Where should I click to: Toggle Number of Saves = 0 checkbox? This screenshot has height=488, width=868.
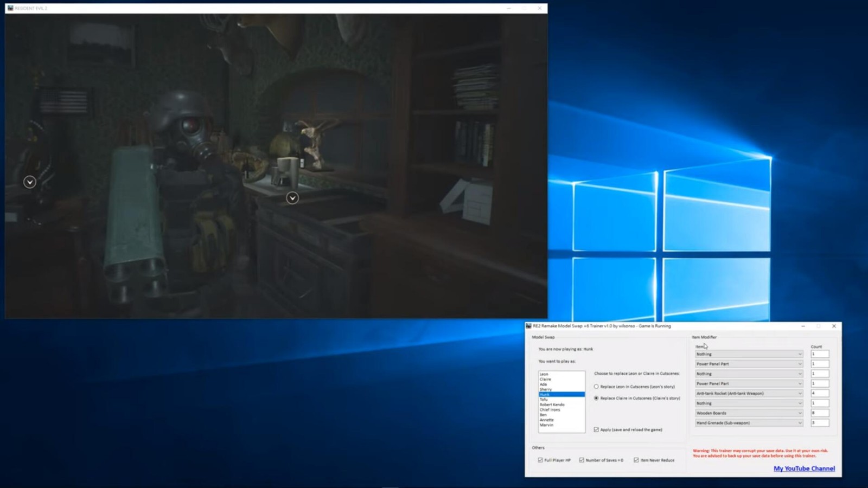582,460
